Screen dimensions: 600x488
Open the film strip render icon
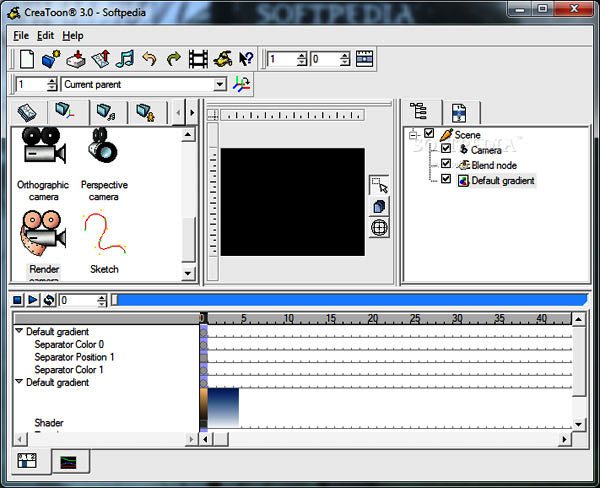click(x=198, y=59)
